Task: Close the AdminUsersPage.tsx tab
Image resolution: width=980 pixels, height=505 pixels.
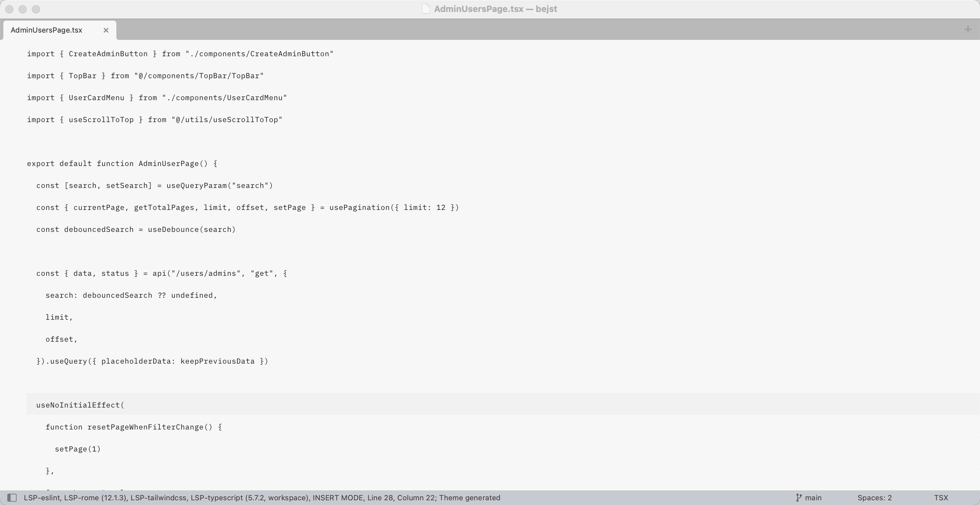Action: (106, 30)
